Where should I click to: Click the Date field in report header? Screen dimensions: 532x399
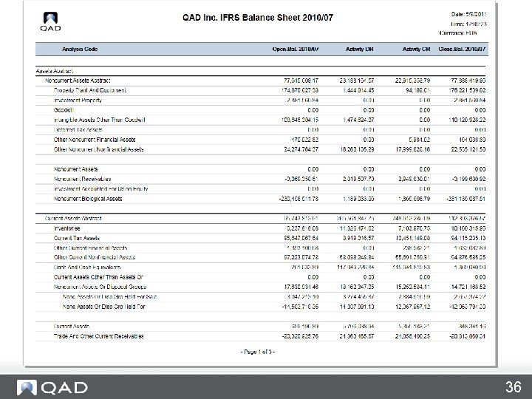coord(469,14)
